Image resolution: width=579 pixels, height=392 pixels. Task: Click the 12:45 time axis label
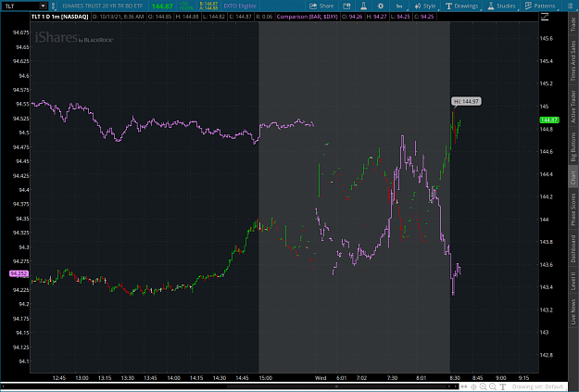pyautogui.click(x=59, y=377)
